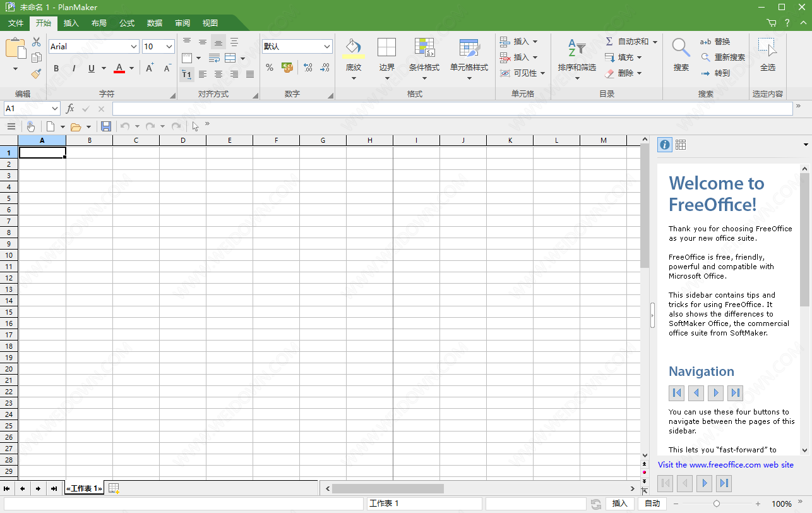This screenshot has width=812, height=513.
Task: Switch to the 布局 ribbon tab
Action: tap(99, 23)
